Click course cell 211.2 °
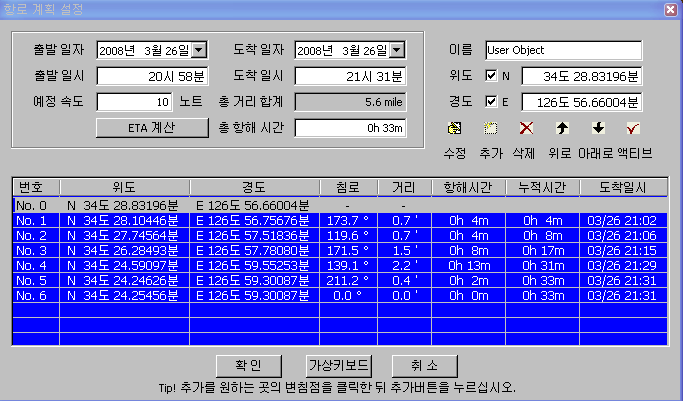The height and width of the screenshot is (401, 683). 348,280
